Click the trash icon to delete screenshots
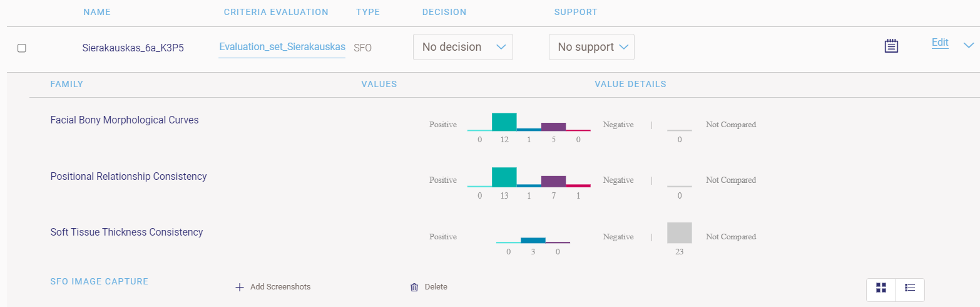The height and width of the screenshot is (307, 980). pos(414,288)
